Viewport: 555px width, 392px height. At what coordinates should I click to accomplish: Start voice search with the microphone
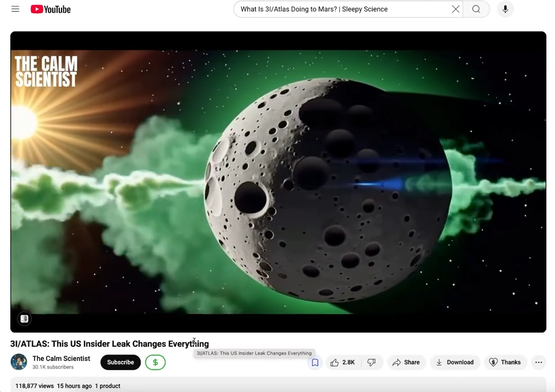[505, 9]
